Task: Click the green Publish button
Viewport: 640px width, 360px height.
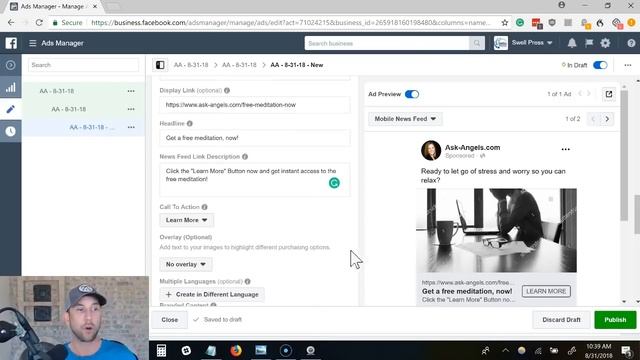Action: pyautogui.click(x=615, y=320)
